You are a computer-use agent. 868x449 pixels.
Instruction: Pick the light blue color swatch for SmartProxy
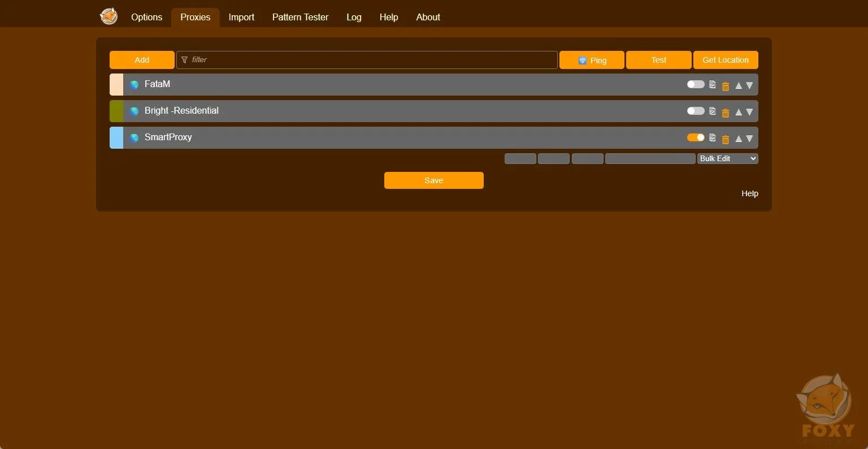click(x=116, y=138)
